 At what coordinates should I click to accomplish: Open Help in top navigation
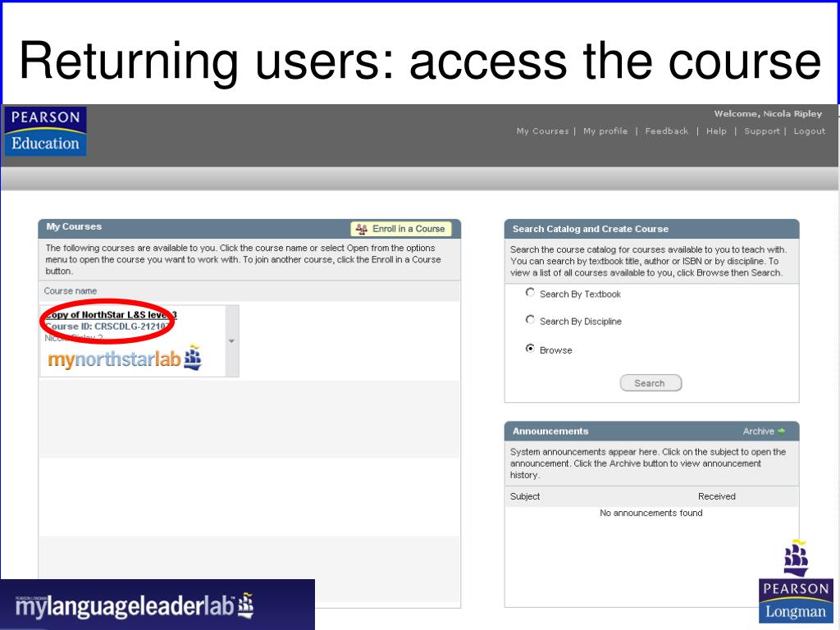coord(716,130)
